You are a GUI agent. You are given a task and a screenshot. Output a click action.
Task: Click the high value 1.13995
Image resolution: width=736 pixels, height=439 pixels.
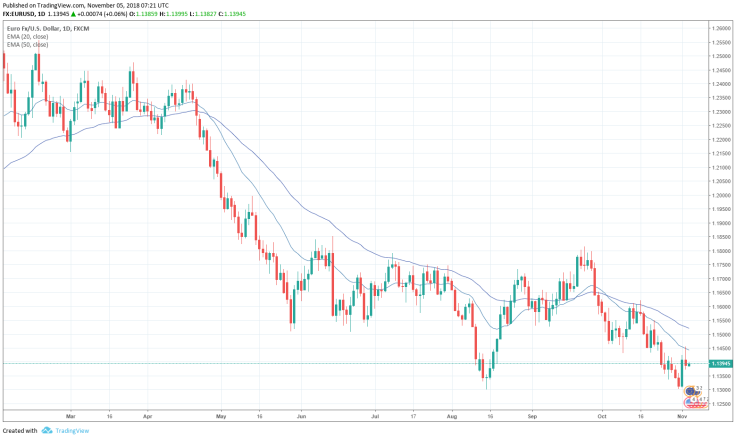176,14
